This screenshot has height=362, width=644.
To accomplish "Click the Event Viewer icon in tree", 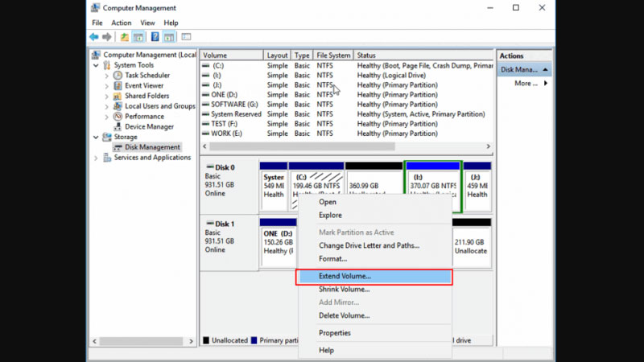I will [x=118, y=85].
